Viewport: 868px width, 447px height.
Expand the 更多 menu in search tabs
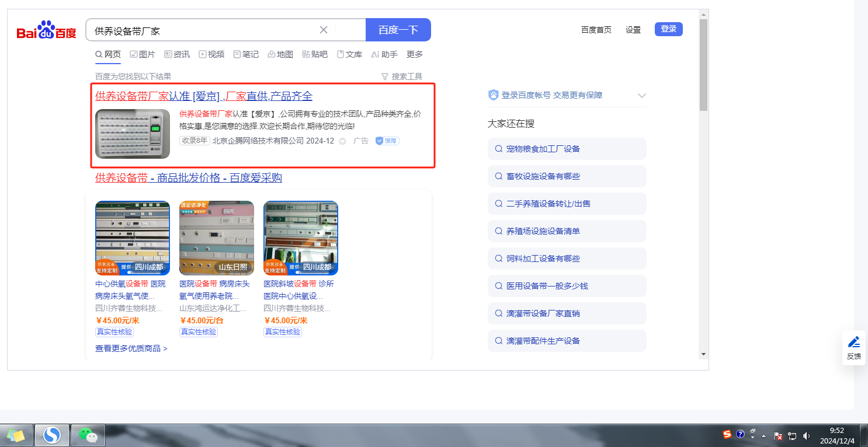415,54
